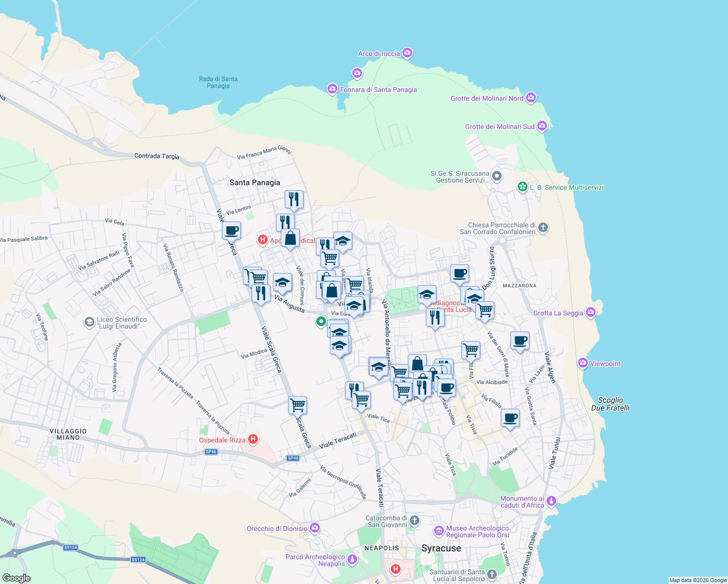Select the SP46 road shield label

point(211,451)
